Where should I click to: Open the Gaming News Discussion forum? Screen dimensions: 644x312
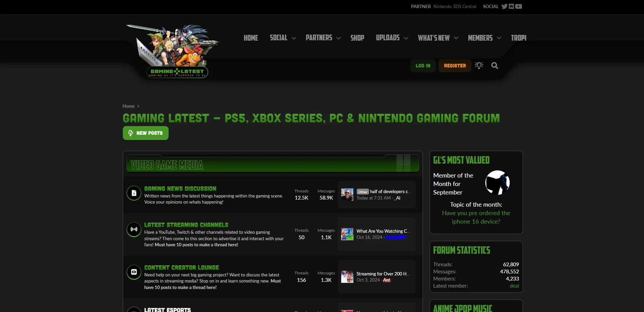(x=180, y=189)
